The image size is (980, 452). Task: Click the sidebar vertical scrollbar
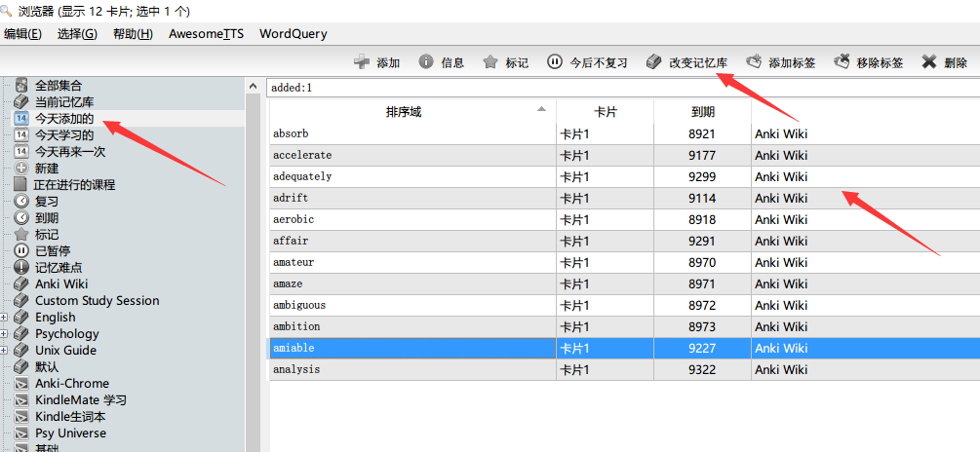click(x=255, y=263)
